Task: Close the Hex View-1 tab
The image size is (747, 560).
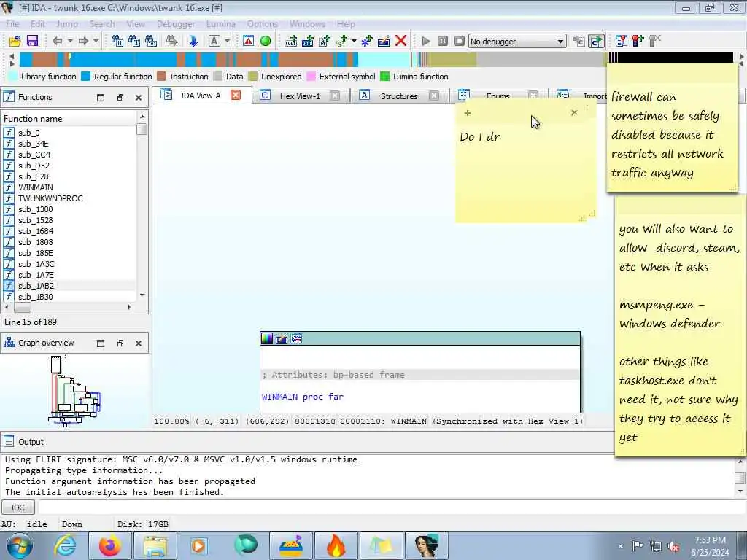Action: [x=335, y=96]
